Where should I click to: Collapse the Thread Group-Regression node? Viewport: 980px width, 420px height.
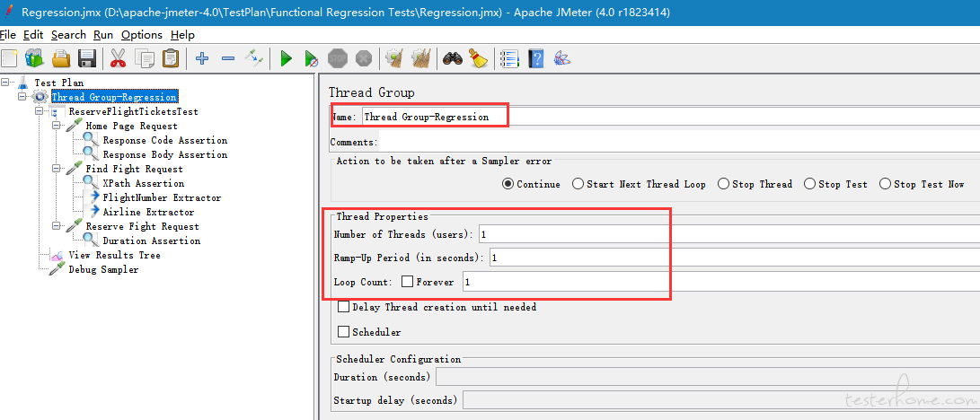[x=23, y=97]
